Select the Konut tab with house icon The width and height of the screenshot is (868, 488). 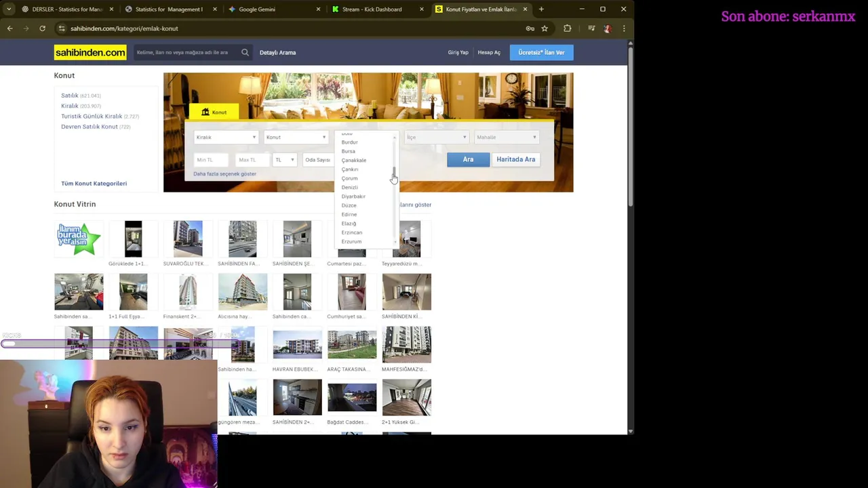tap(214, 112)
